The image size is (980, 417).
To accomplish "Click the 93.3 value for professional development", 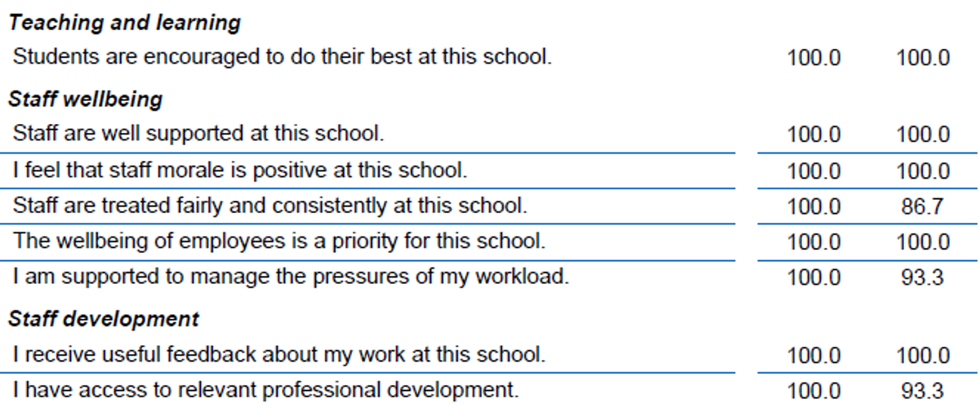I will pyautogui.click(x=922, y=392).
